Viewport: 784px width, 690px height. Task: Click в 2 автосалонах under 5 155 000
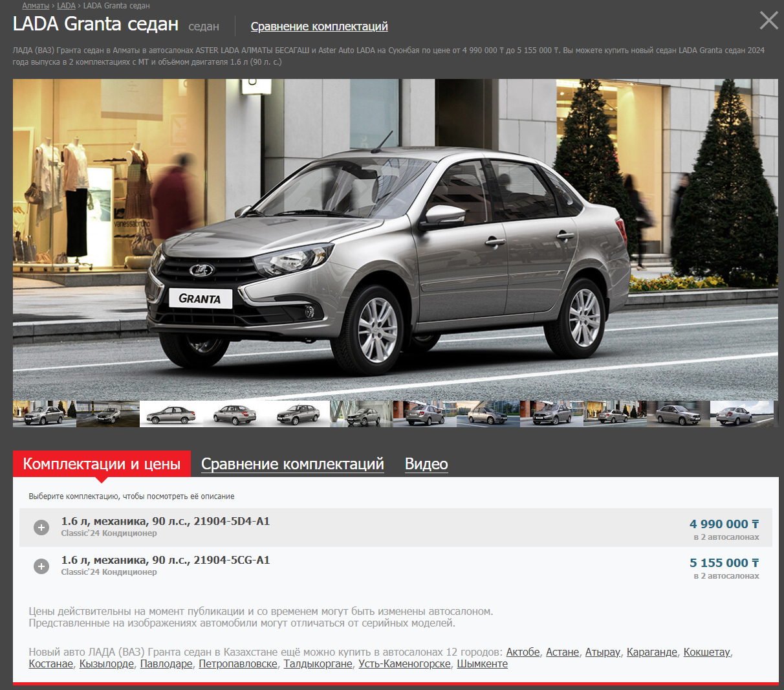(726, 576)
